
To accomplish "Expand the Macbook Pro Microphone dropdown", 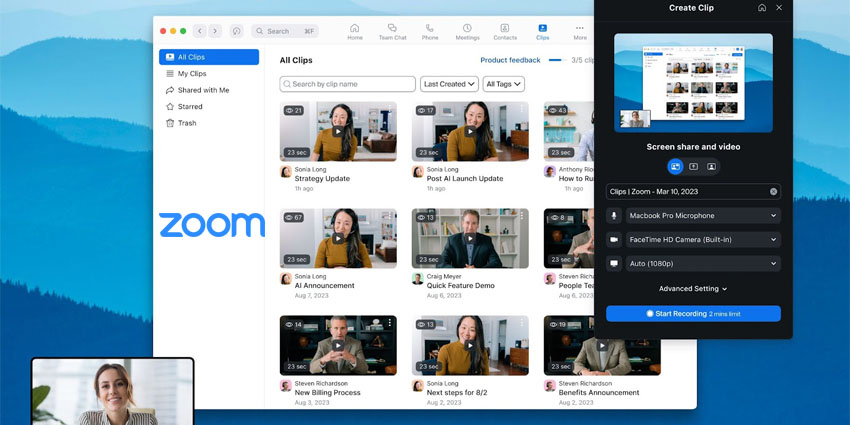I will click(x=701, y=215).
